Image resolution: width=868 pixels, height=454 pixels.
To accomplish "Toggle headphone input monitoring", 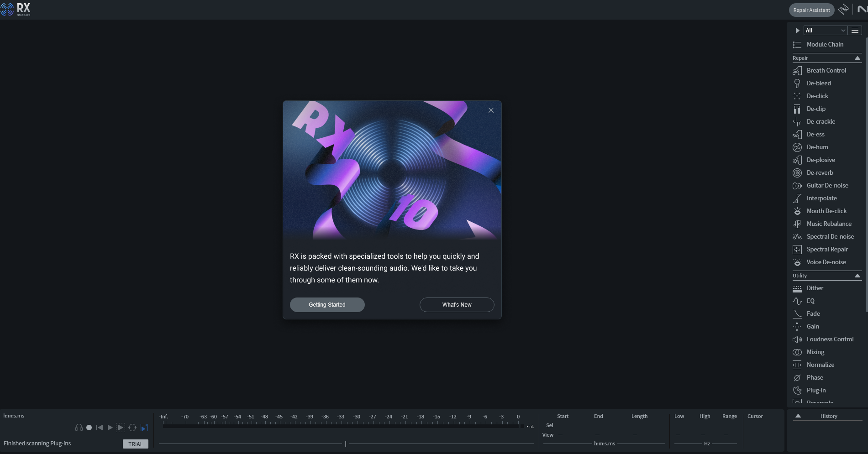I will coord(79,428).
